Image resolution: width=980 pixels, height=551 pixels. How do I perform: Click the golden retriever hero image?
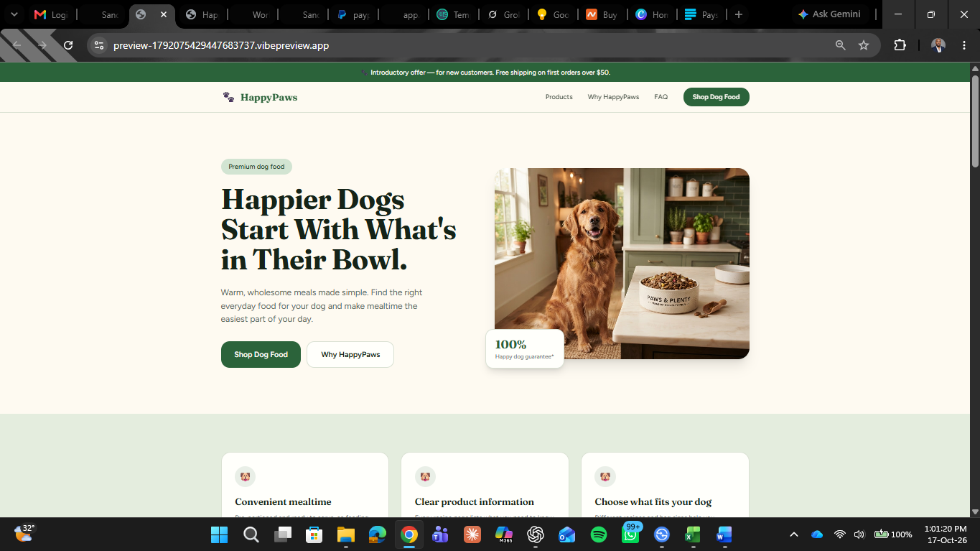pos(622,264)
